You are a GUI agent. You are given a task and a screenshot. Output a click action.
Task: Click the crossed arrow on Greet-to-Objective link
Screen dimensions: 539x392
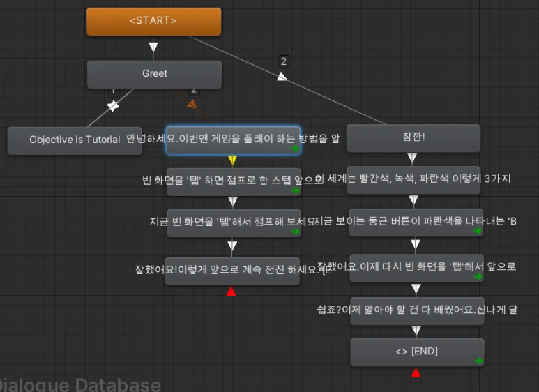point(113,105)
